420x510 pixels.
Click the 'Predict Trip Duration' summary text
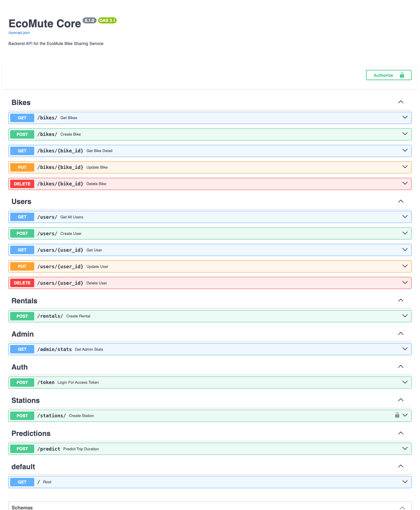pos(81,449)
